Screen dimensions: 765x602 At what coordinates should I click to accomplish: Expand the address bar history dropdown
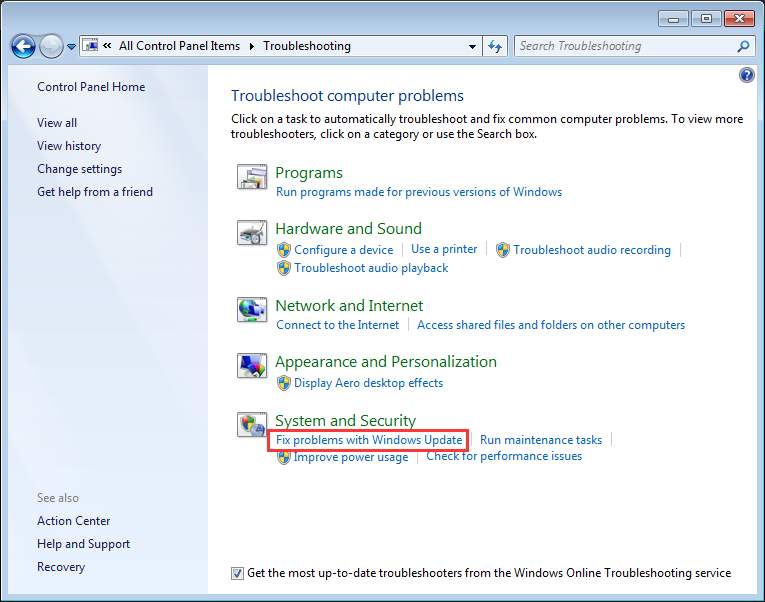coord(473,46)
